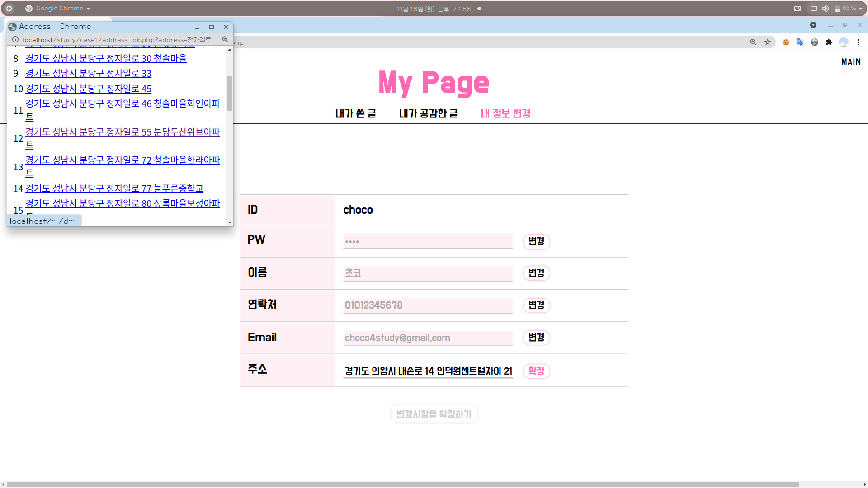Open the Chrome profile avatar
868x488 pixels.
click(844, 42)
